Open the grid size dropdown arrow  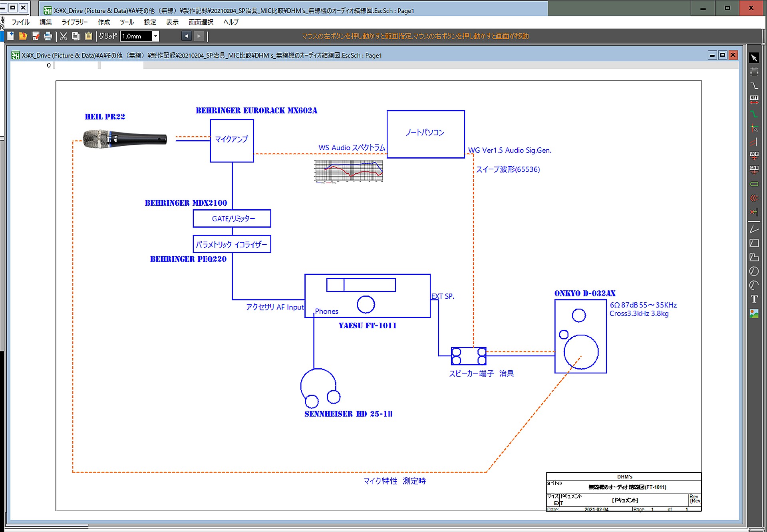point(156,36)
